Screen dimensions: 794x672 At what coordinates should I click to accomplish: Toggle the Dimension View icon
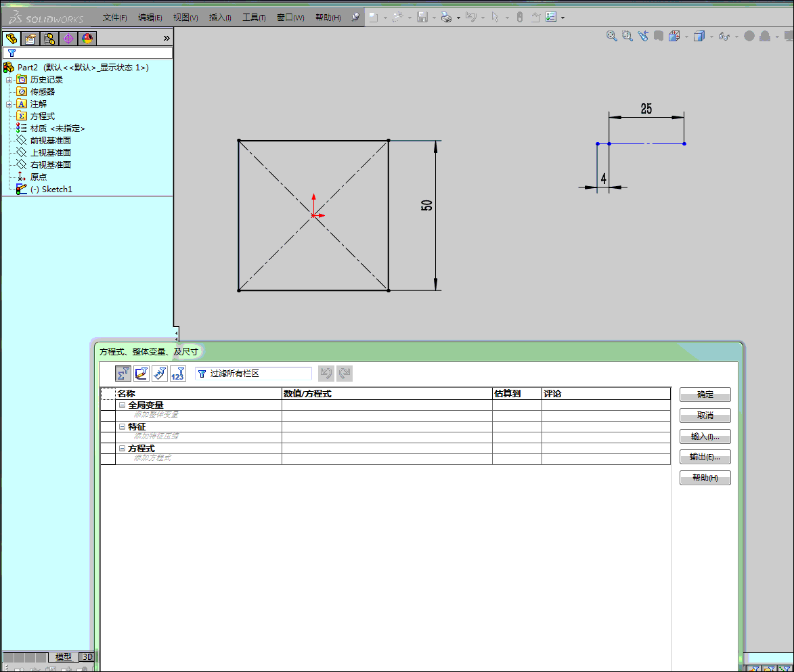click(160, 374)
